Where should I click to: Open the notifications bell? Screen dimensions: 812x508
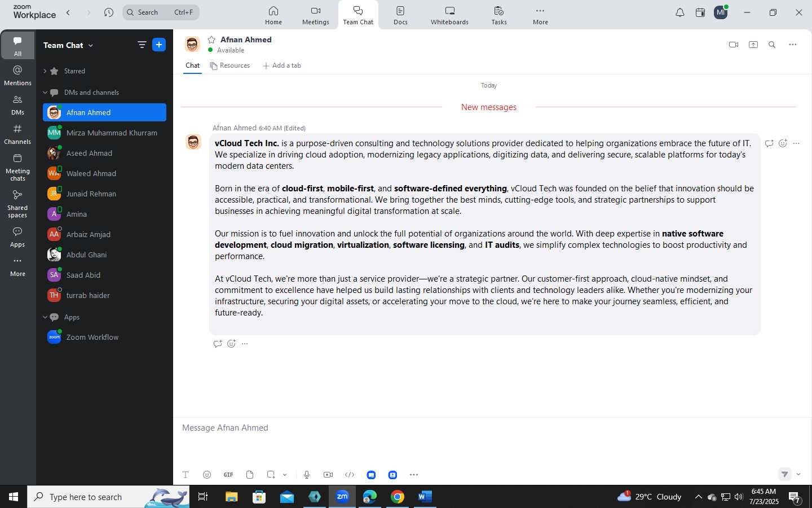tap(680, 12)
